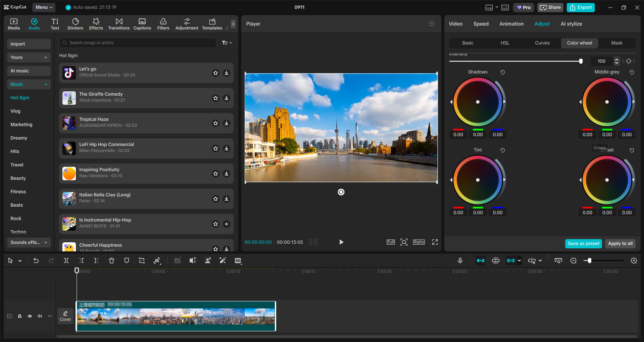Screen dimensions: 644x342
Task: Click Apply to all
Action: [620, 243]
